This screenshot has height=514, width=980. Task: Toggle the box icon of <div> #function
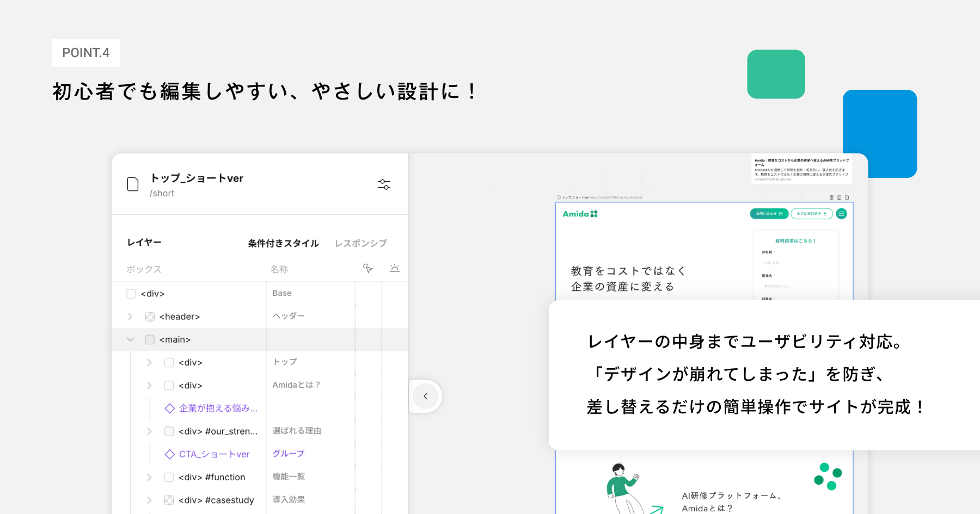169,477
